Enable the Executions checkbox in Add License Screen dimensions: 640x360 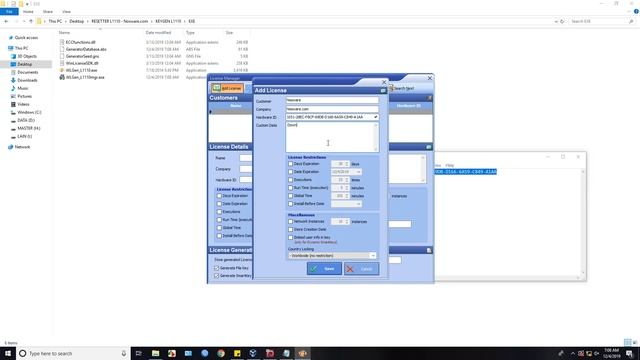(x=291, y=180)
